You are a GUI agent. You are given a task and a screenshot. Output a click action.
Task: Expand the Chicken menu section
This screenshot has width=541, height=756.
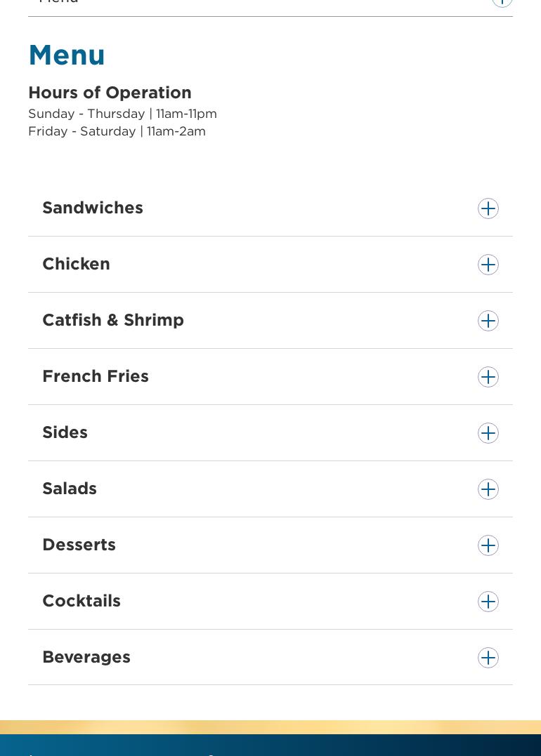point(76,264)
